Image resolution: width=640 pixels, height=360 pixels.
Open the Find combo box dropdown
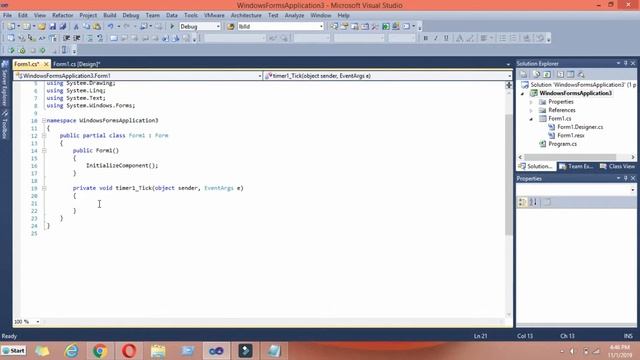tap(321, 27)
